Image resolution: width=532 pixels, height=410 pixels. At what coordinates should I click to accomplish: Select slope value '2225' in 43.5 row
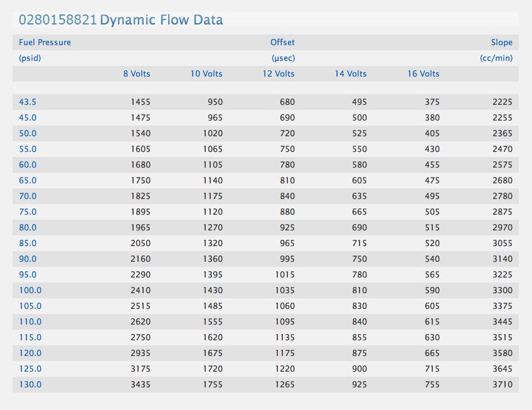pyautogui.click(x=502, y=102)
